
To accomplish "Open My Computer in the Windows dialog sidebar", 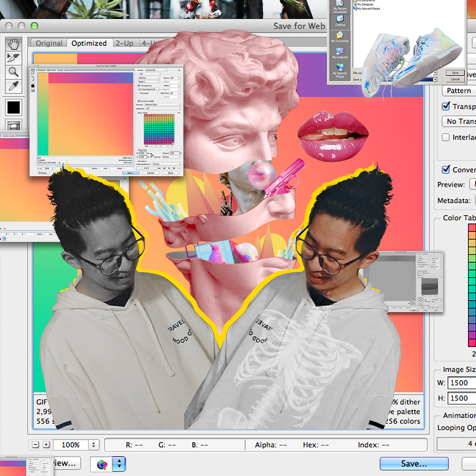I will pos(340,53).
